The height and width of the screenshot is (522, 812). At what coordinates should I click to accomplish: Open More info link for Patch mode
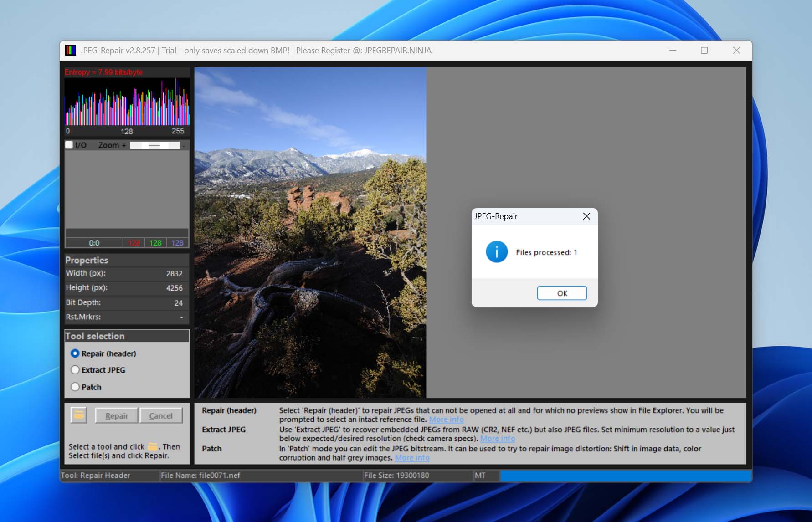click(x=412, y=458)
